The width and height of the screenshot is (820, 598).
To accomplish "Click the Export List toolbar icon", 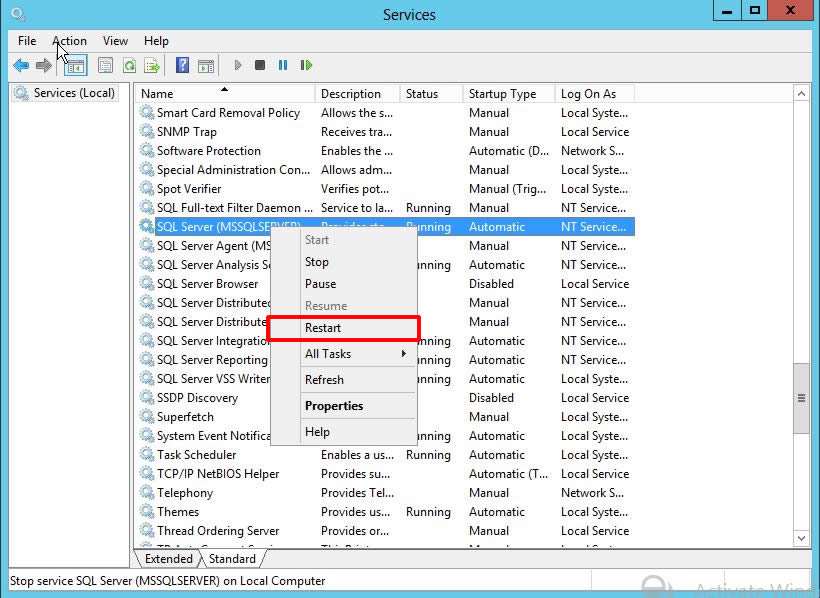I will tap(152, 66).
